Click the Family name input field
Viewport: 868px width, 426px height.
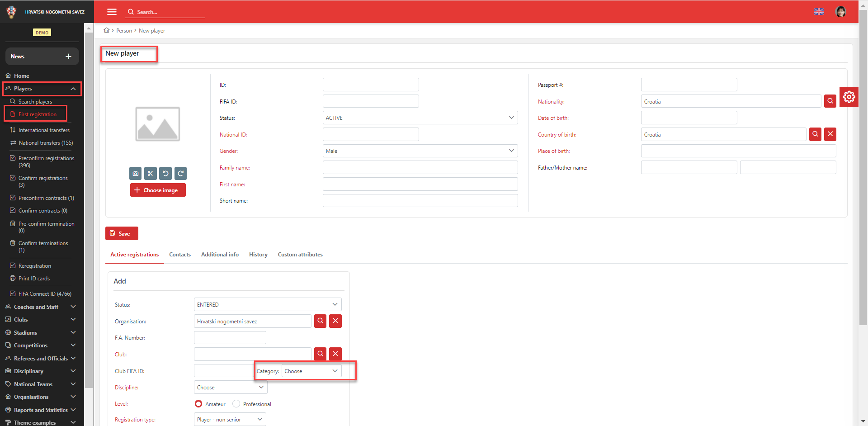[x=420, y=168]
